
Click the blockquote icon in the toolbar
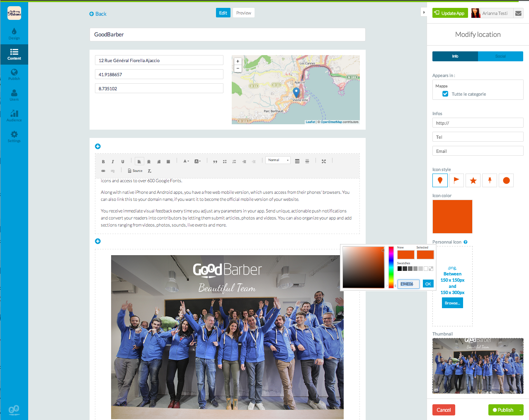pos(215,162)
